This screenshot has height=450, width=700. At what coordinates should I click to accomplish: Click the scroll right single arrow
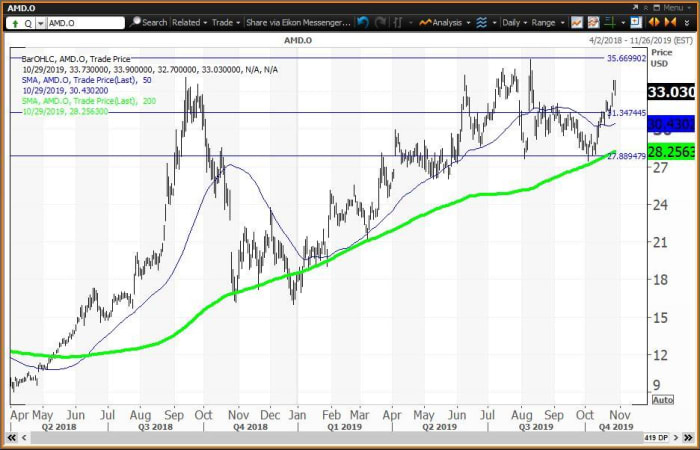coord(676,438)
